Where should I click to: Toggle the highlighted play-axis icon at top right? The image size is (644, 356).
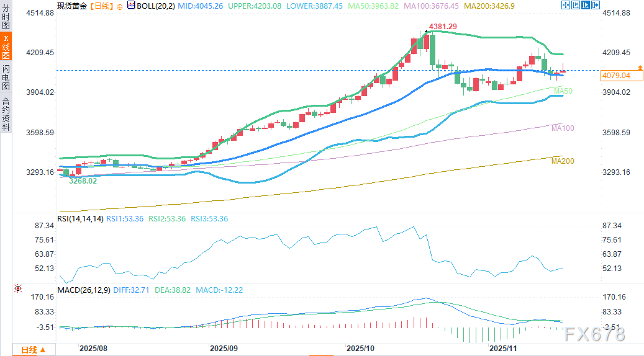tap(586, 5)
